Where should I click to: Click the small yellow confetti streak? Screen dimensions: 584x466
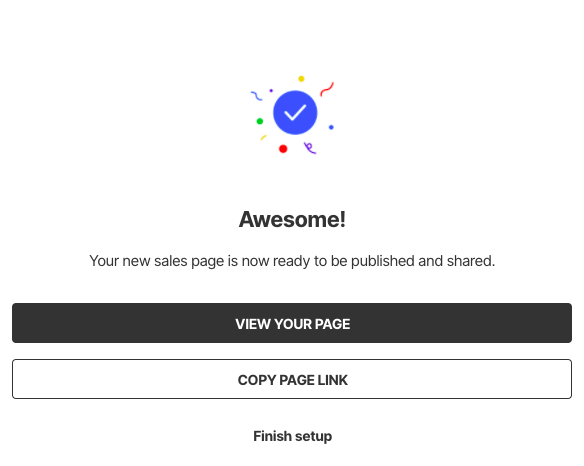click(x=263, y=137)
